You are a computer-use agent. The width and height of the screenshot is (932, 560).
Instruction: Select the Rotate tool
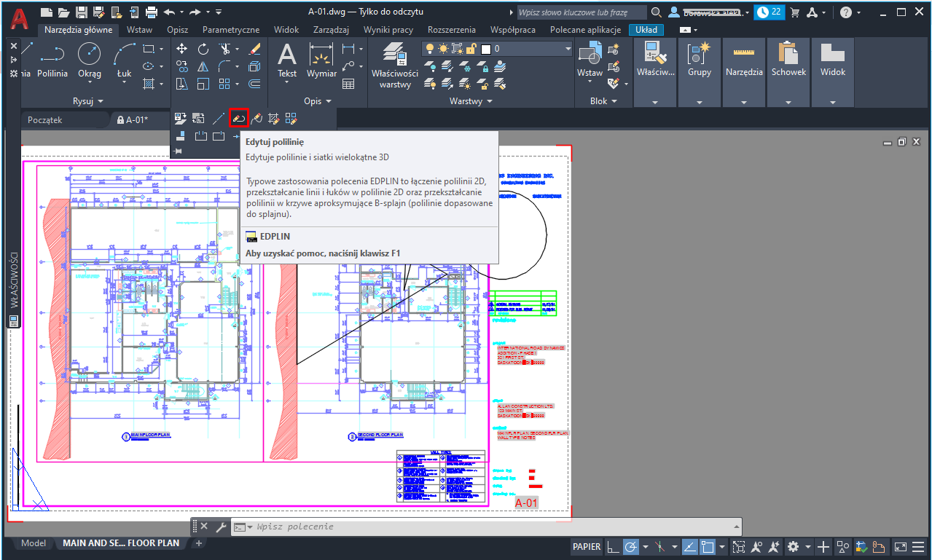(203, 49)
